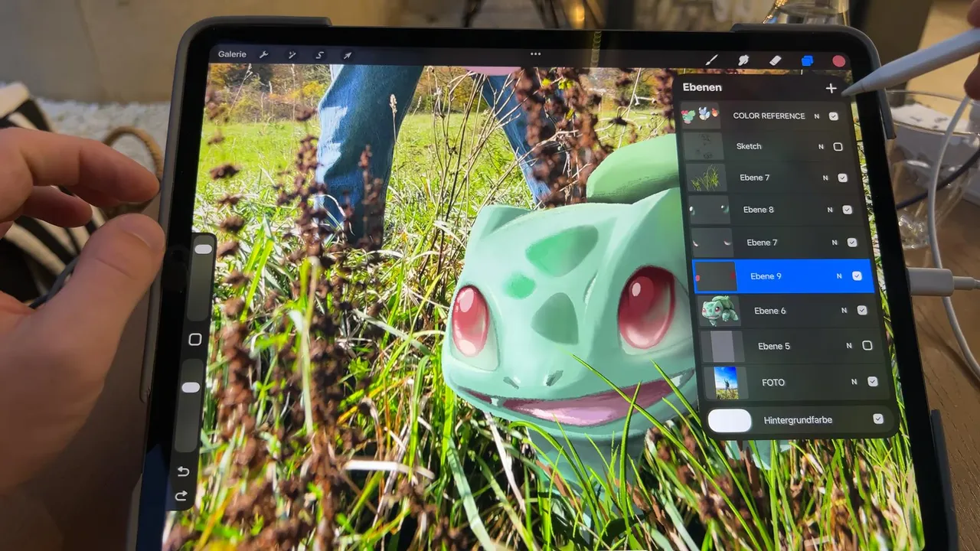Open the red active color circle
The width and height of the screenshot is (980, 551).
point(839,60)
